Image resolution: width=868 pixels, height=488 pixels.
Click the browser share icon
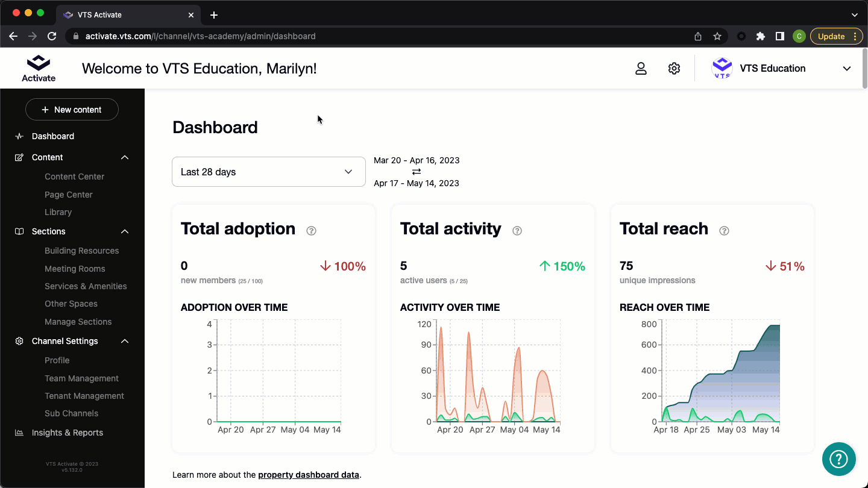698,36
